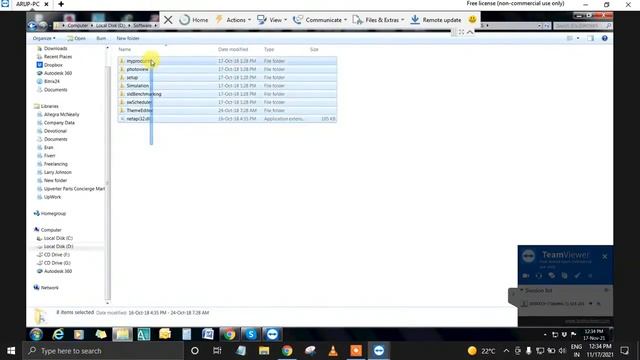The height and width of the screenshot is (360, 640).
Task: Open Internet Explorer on the remote taskbar
Action: click(x=58, y=334)
